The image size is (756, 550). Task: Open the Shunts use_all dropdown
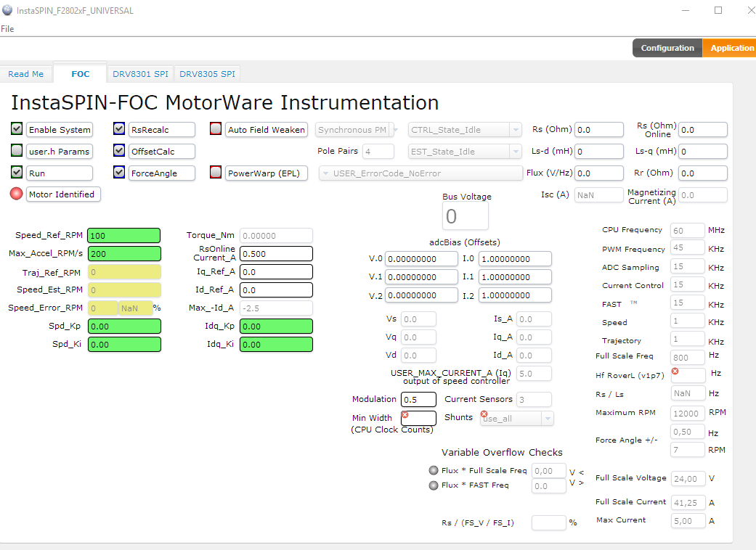[x=517, y=418]
